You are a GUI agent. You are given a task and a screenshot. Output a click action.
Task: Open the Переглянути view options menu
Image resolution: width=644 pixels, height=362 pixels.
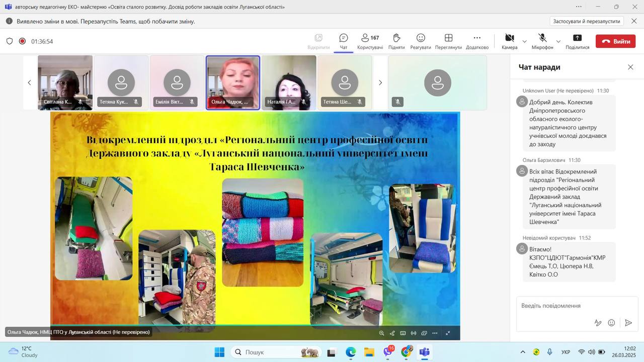tap(448, 41)
